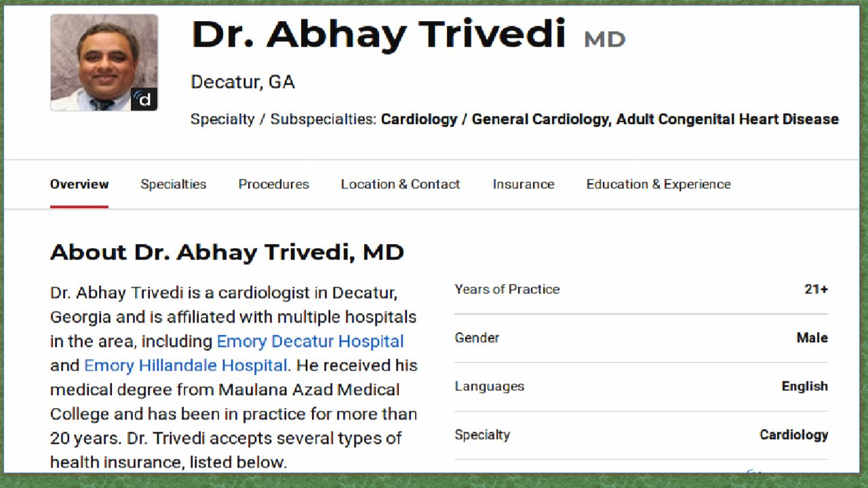Switch to the Specialties tab
Screen dimensions: 868x488
click(174, 184)
